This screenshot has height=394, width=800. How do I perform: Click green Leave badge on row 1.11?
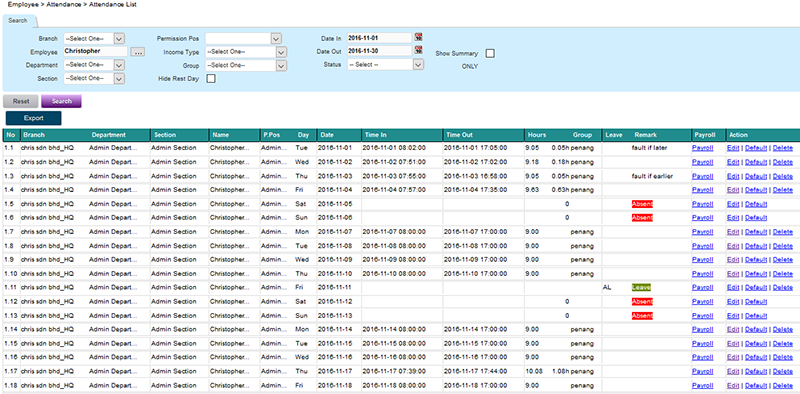point(641,287)
